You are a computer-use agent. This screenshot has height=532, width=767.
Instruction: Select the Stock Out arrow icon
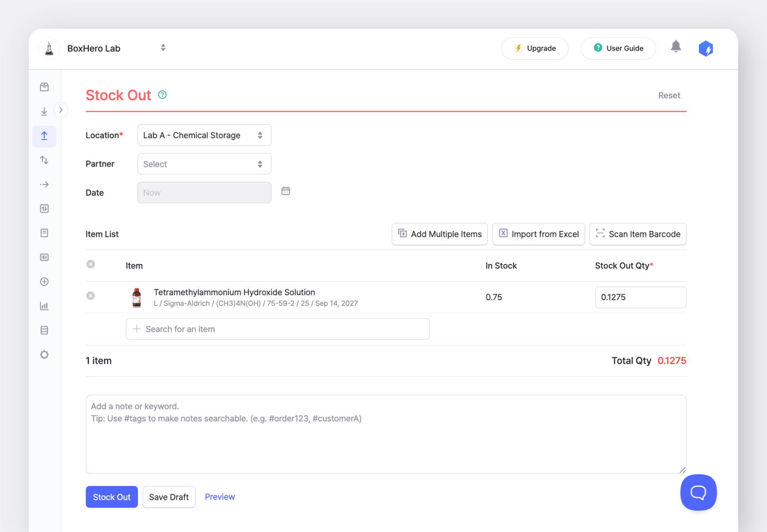pyautogui.click(x=44, y=136)
